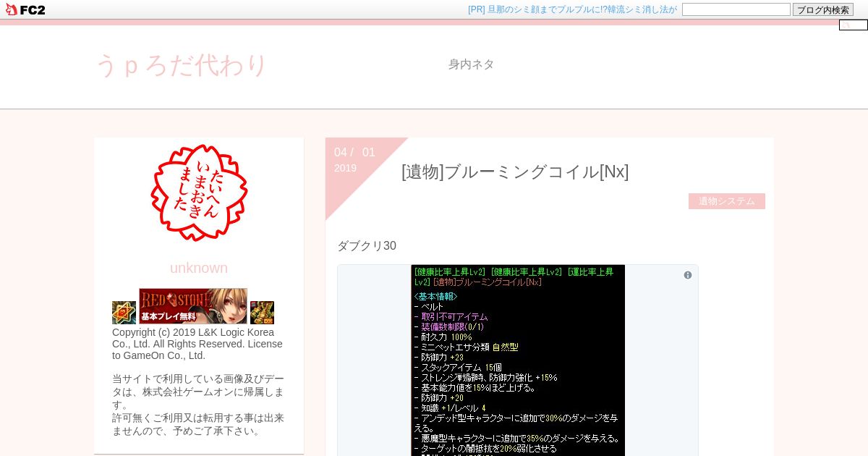This screenshot has height=456, width=868.
Task: Select the 04 / 01 2019 date badge
Action: click(354, 159)
